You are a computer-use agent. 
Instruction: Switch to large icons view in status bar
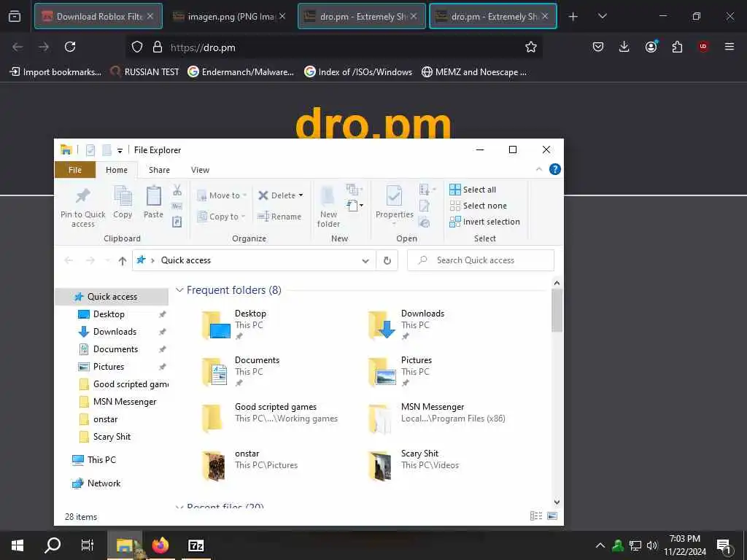pyautogui.click(x=552, y=516)
